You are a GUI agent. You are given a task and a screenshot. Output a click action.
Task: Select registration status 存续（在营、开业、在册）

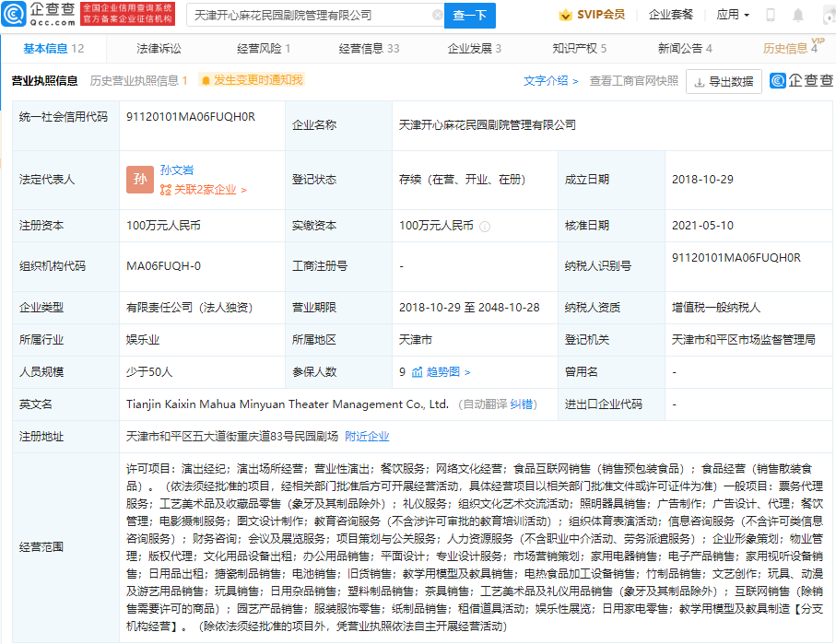tap(463, 180)
